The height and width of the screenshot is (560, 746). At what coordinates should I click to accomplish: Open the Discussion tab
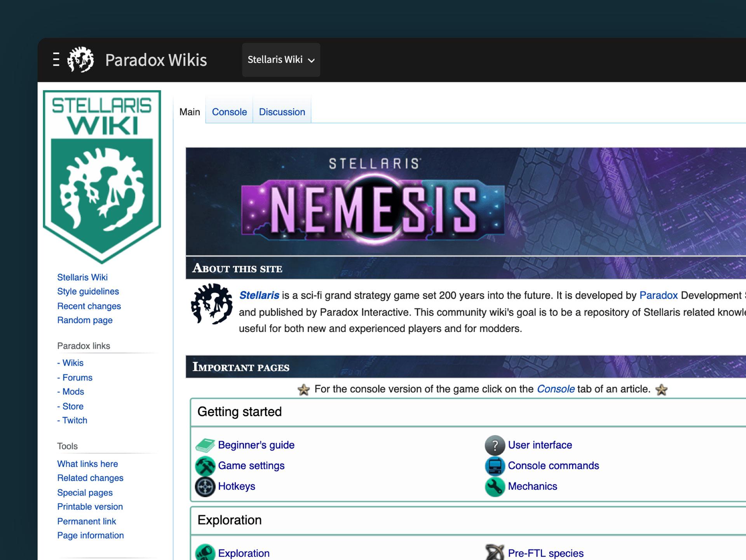282,112
